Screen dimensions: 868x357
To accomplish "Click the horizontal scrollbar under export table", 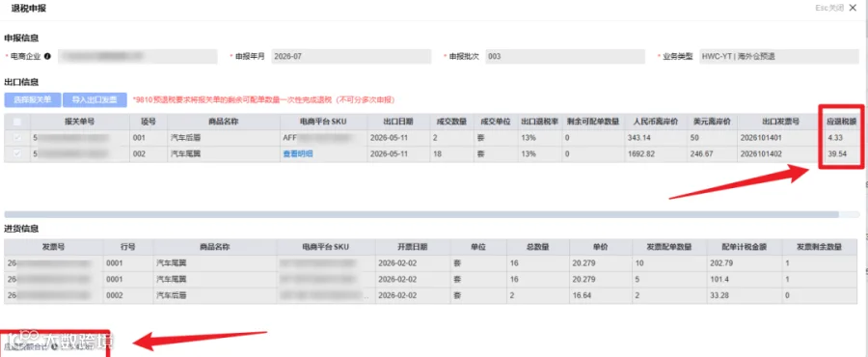I will [421, 214].
